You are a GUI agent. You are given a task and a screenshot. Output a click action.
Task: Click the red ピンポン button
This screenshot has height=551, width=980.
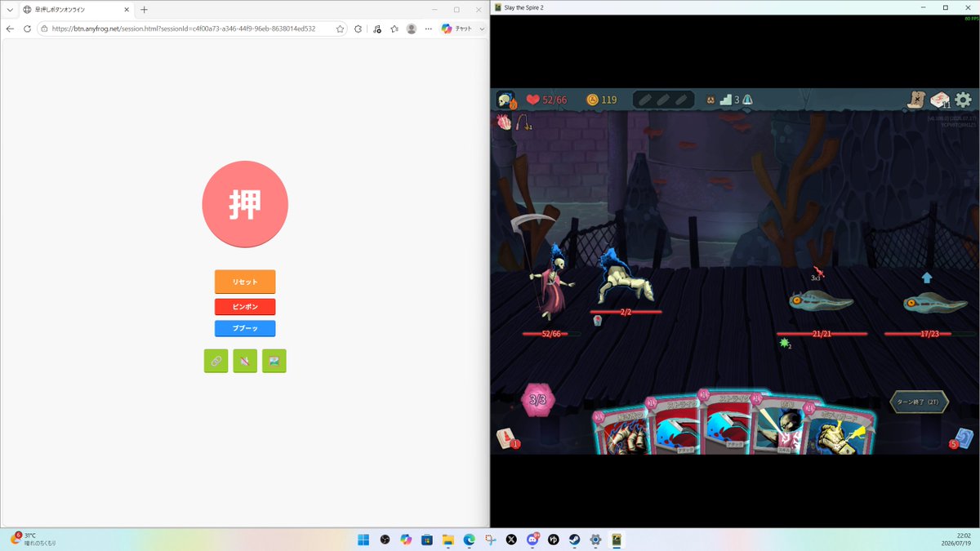(245, 307)
